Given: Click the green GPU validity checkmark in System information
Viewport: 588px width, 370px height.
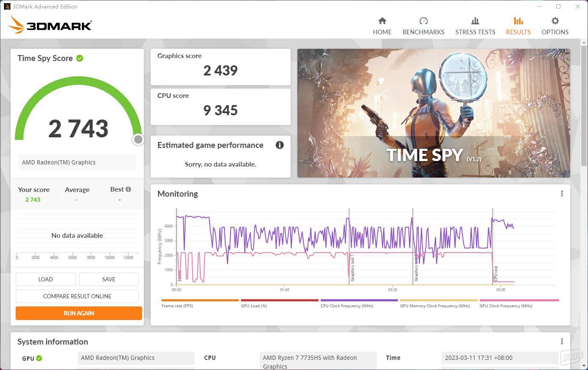Looking at the screenshot, I should (39, 358).
